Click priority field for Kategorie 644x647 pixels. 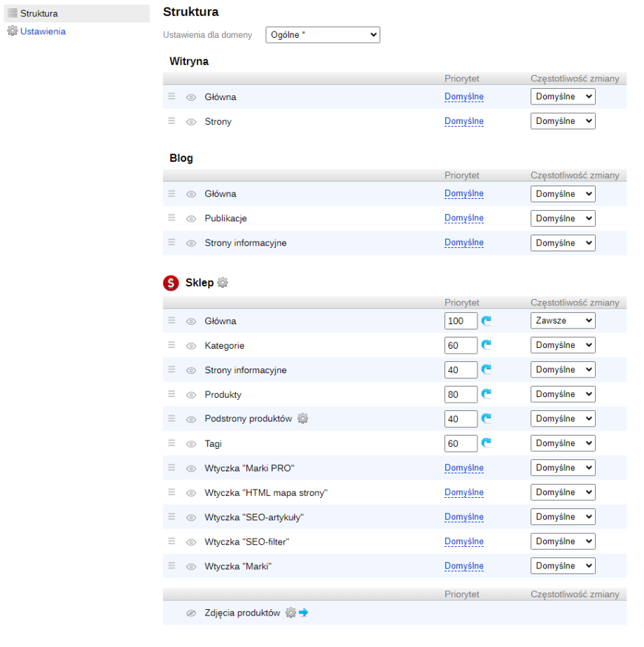[x=461, y=345]
